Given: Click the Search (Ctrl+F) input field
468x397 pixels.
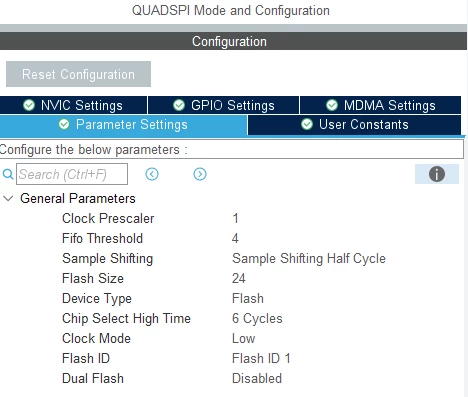Looking at the screenshot, I should coord(72,174).
